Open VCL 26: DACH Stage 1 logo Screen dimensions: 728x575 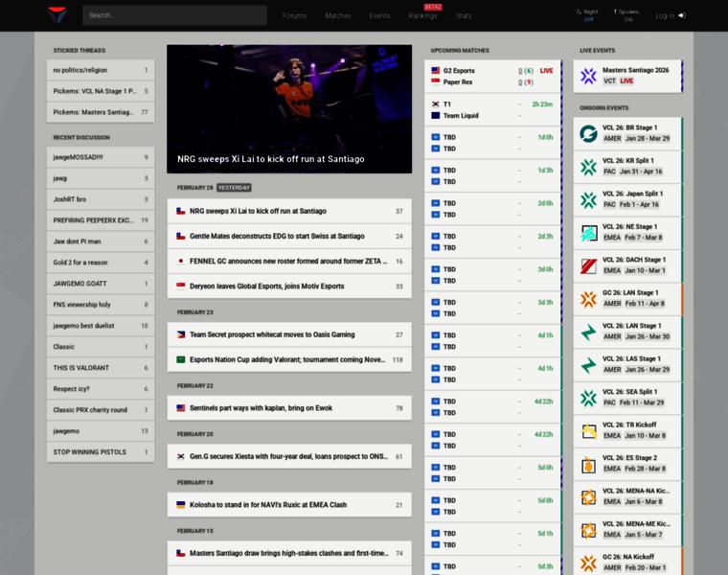point(588,265)
